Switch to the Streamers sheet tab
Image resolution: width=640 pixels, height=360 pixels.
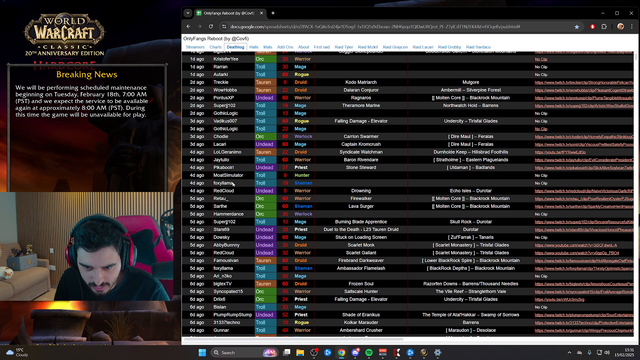(195, 47)
